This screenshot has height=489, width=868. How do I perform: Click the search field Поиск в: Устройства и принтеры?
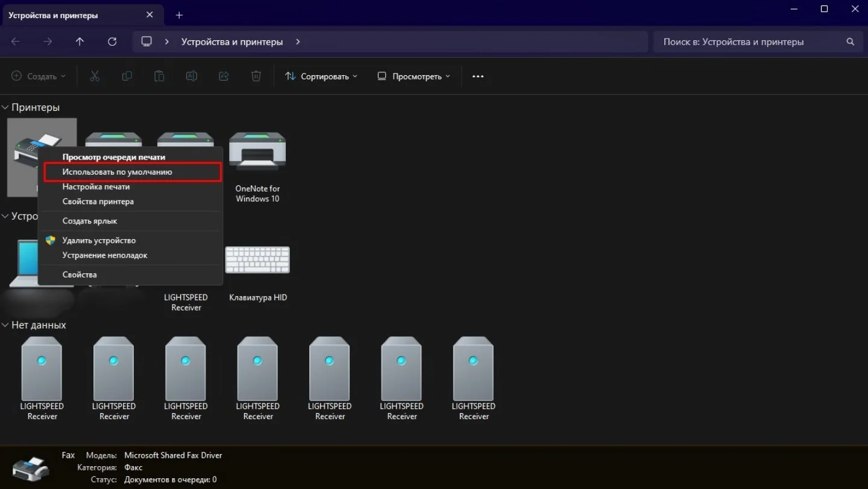(x=757, y=42)
